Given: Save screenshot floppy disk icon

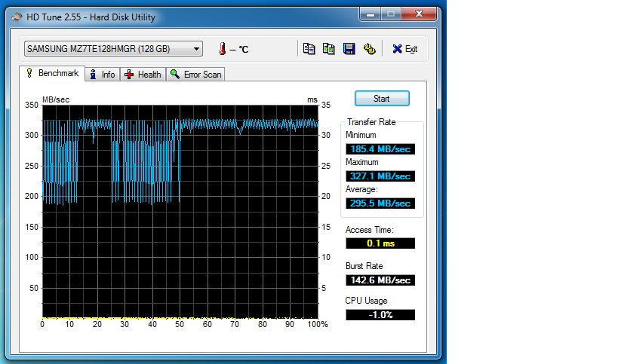Looking at the screenshot, I should click(x=349, y=49).
